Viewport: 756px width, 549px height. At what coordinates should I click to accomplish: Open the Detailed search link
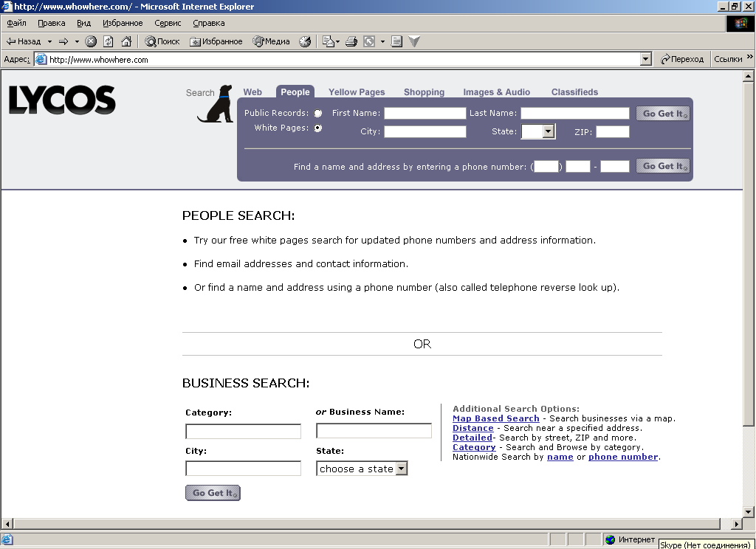(x=472, y=438)
